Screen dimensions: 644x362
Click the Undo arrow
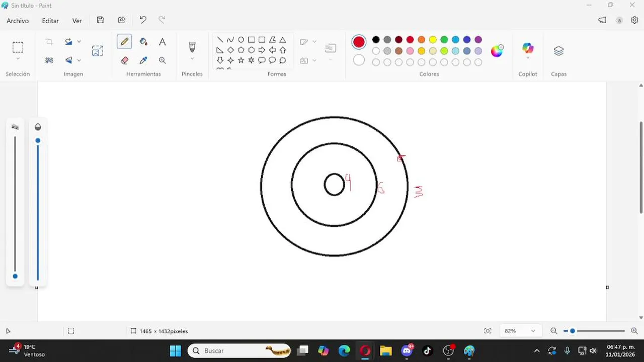tap(143, 20)
